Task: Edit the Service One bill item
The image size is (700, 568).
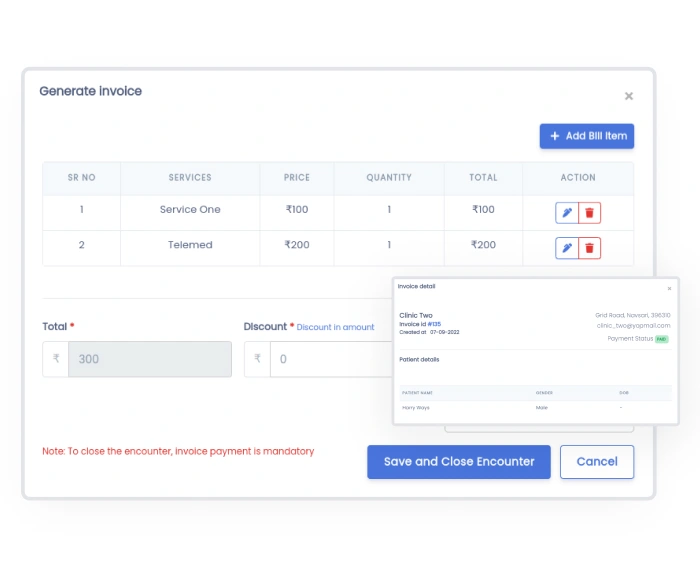Action: point(567,213)
